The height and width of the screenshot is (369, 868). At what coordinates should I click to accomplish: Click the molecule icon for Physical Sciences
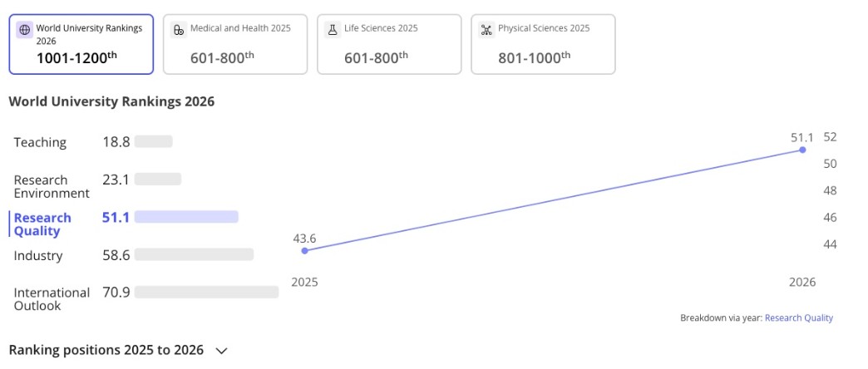(x=486, y=29)
